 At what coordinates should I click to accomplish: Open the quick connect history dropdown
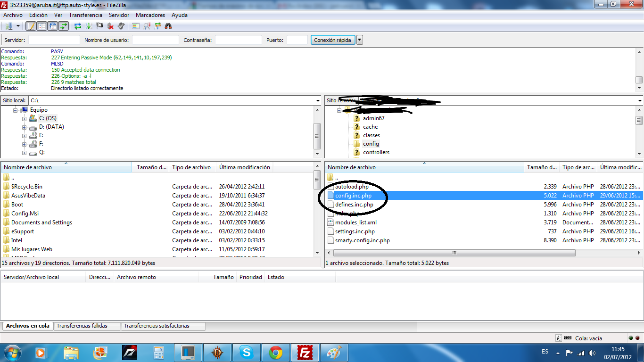360,40
